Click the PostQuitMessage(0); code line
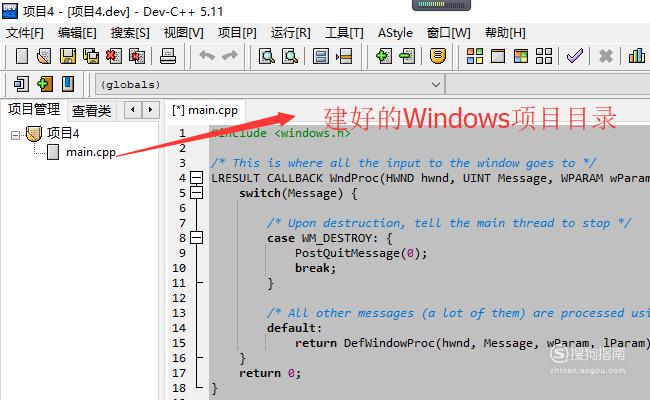 [361, 253]
